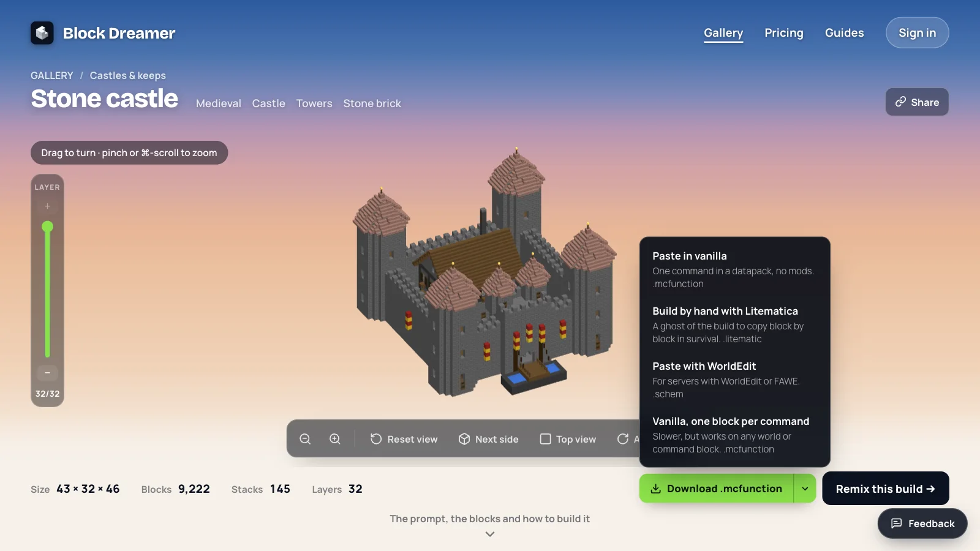The image size is (980, 551).
Task: Select the Medieval tag
Action: pyautogui.click(x=219, y=103)
